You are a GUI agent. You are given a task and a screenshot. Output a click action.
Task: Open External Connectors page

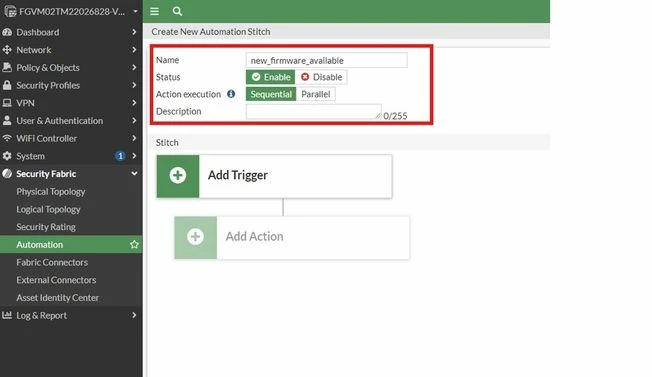point(56,280)
